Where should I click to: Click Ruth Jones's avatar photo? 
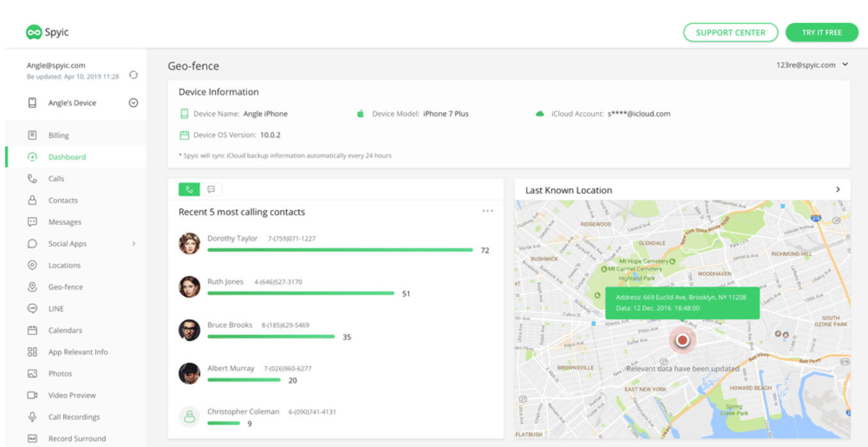[189, 287]
